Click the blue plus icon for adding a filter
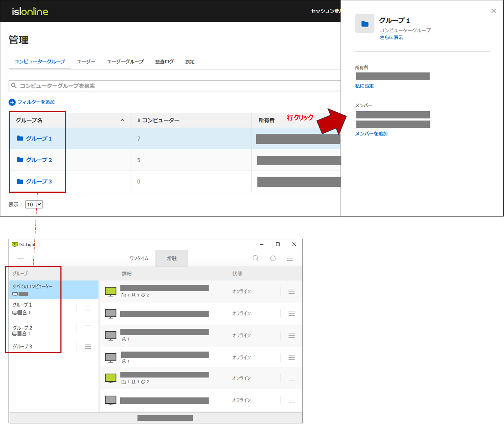The height and width of the screenshot is (428, 504). pyautogui.click(x=12, y=102)
